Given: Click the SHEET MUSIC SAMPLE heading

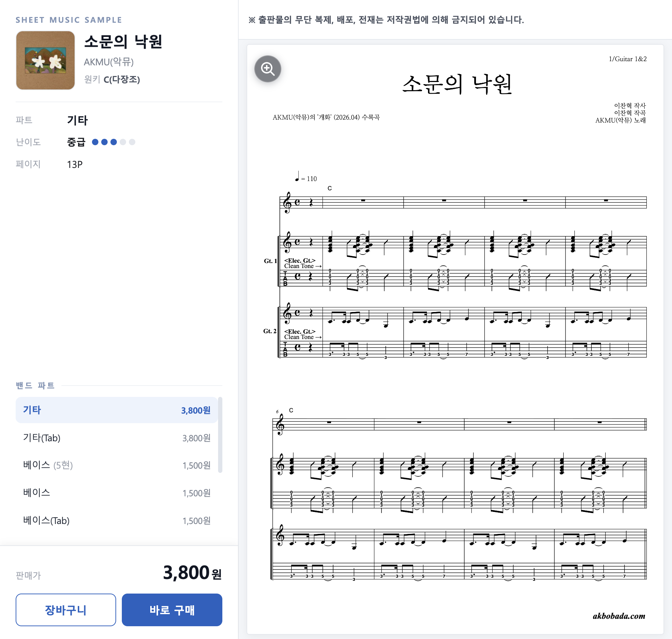Looking at the screenshot, I should coord(69,20).
